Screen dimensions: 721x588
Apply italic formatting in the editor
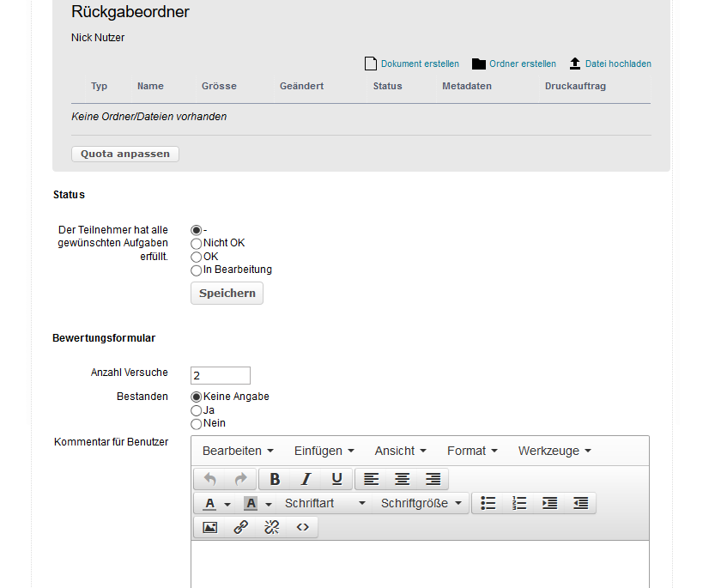(305, 478)
